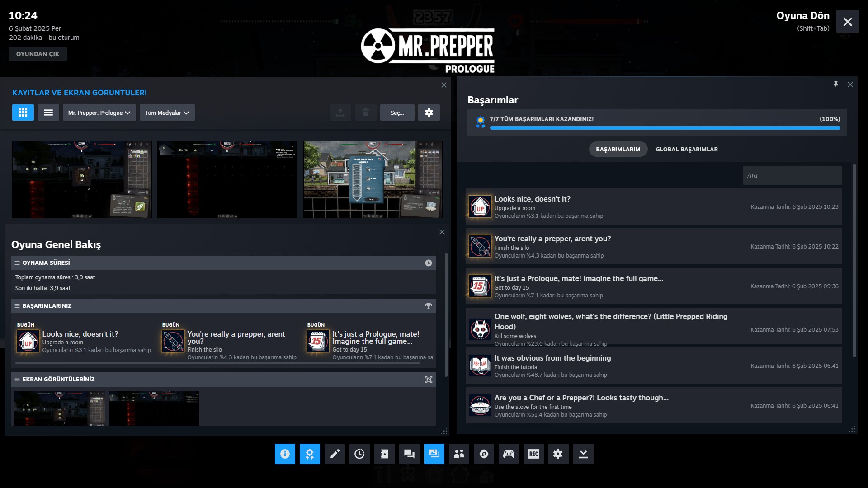Expand the Mr. Prepper: Prologue game dropdown
The height and width of the screenshot is (488, 868).
click(x=99, y=113)
